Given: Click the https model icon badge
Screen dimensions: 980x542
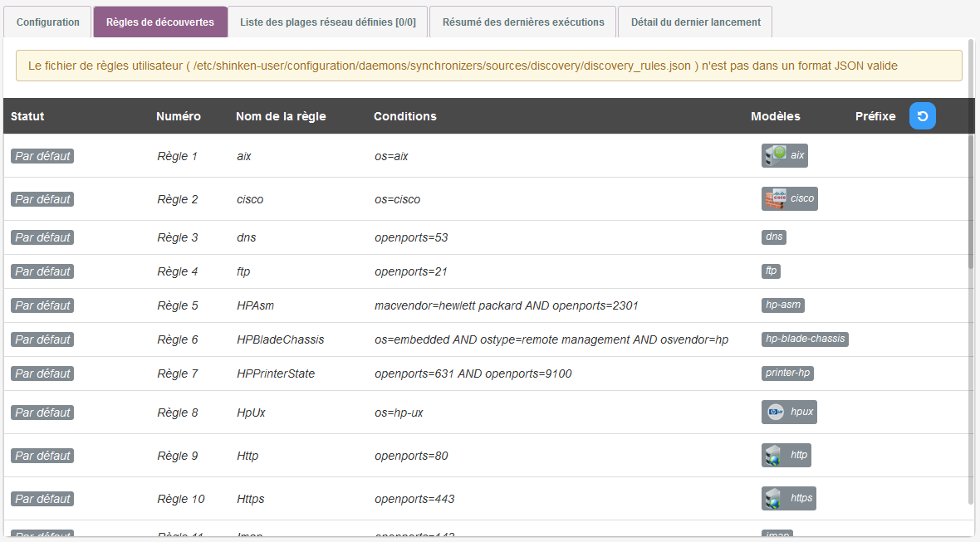Looking at the screenshot, I should coord(788,498).
